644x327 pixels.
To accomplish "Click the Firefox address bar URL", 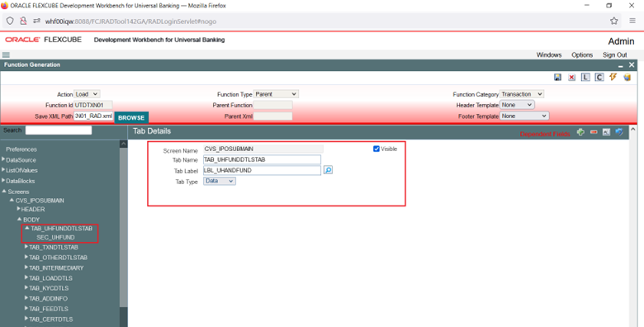I will point(130,21).
